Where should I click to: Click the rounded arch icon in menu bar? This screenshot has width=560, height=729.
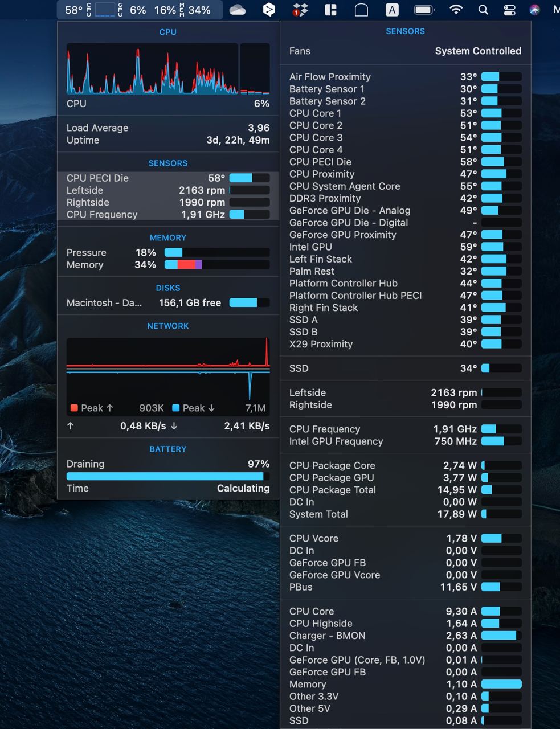pyautogui.click(x=361, y=10)
